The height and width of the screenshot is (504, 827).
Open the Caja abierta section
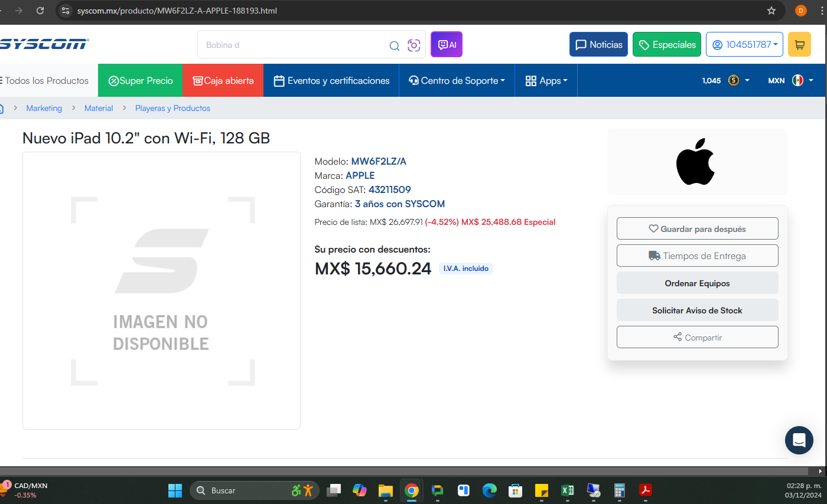pyautogui.click(x=223, y=80)
